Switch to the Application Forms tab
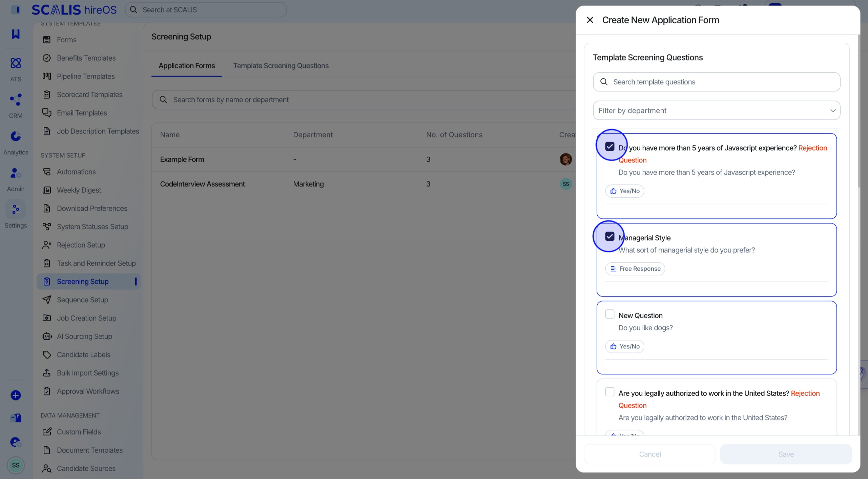 (x=187, y=66)
